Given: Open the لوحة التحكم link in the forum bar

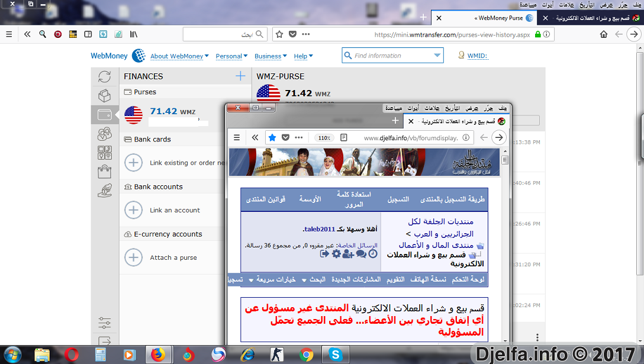Looking at the screenshot, I should pos(468,280).
